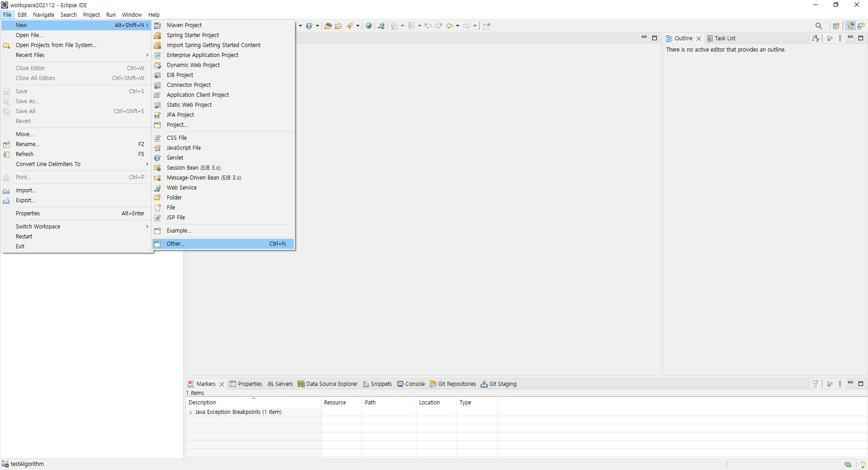Toggle alphabetical Sort in Outline view
The width and height of the screenshot is (868, 470).
(x=816, y=38)
